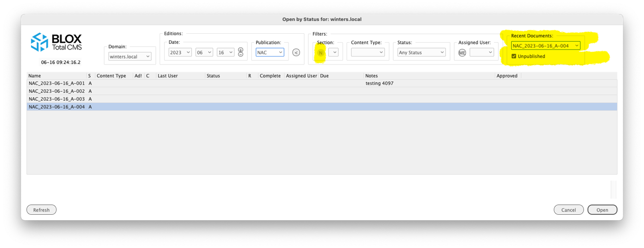644x248 pixels.
Task: Sort by the Name column header
Action: click(57, 76)
